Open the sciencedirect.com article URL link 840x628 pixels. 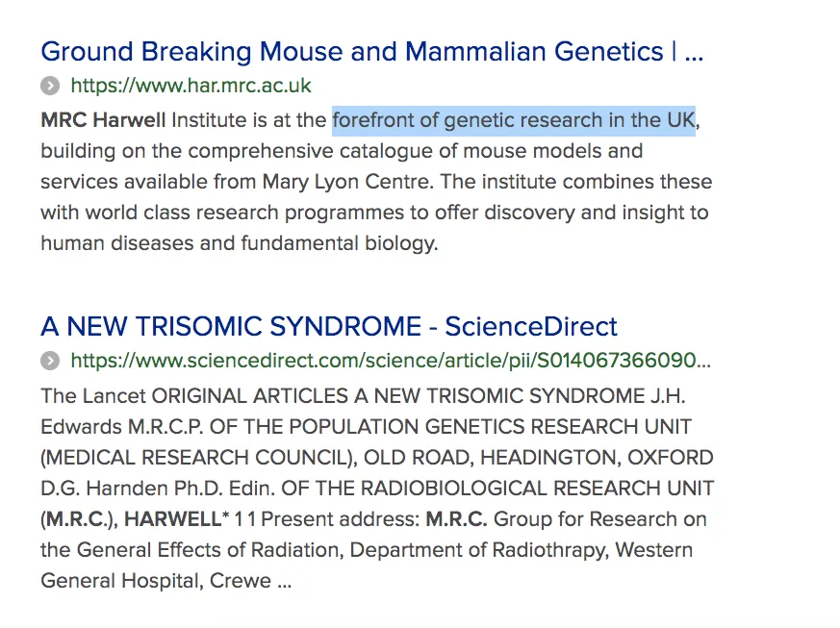click(x=391, y=361)
